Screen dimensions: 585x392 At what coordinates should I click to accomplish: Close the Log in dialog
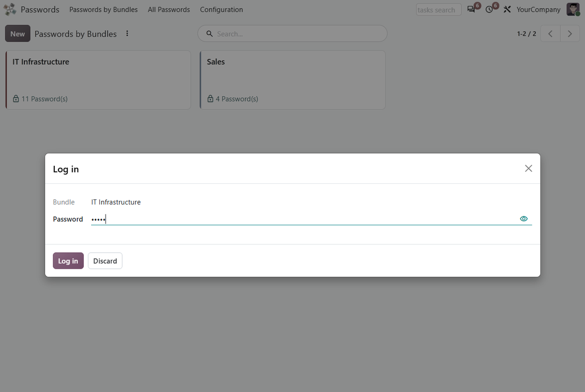[528, 168]
